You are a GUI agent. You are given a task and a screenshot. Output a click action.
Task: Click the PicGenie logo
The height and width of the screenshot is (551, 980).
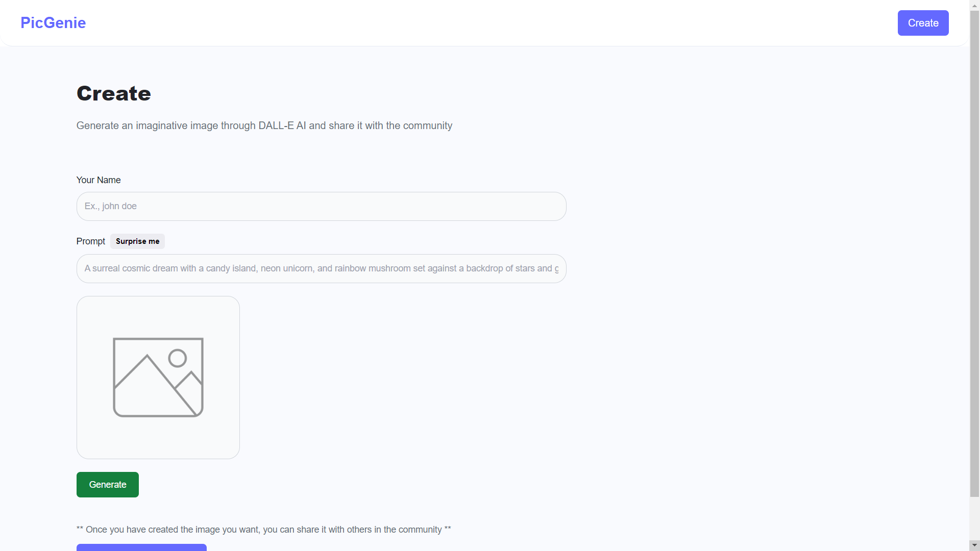tap(53, 23)
